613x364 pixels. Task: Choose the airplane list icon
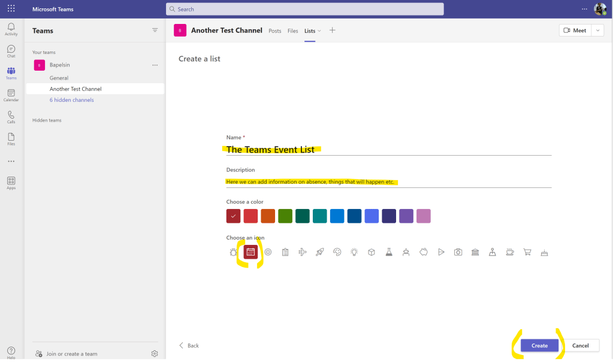[303, 252]
